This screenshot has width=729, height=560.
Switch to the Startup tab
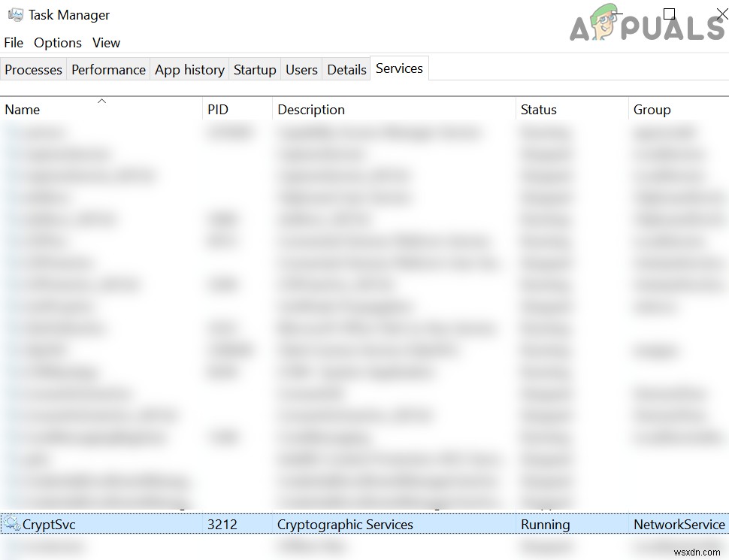[255, 70]
